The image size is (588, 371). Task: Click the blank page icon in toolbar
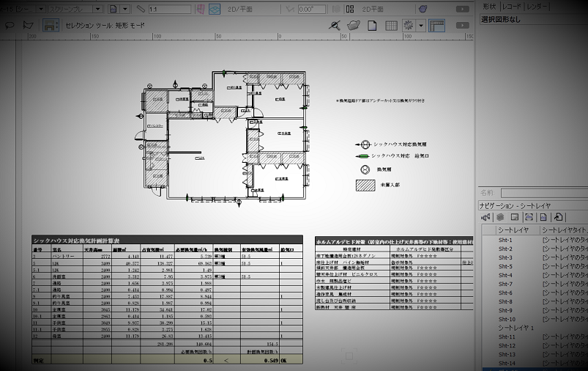pyautogui.click(x=372, y=26)
